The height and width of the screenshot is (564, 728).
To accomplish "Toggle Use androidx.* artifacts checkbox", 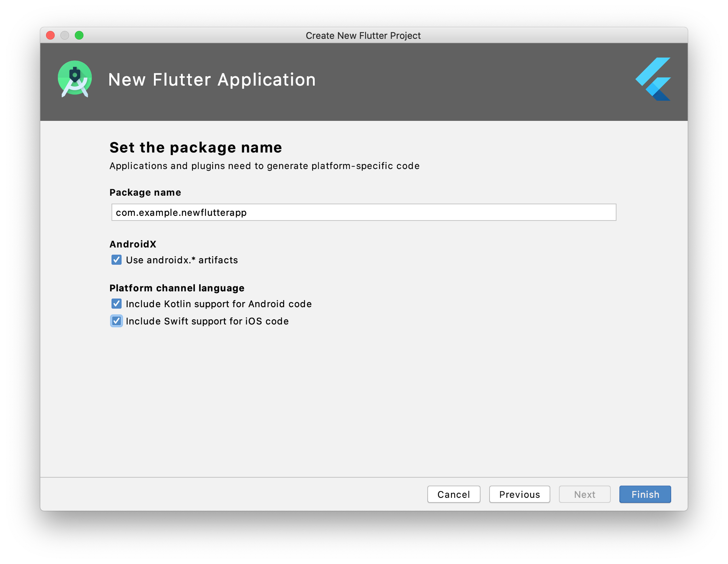I will pos(117,260).
